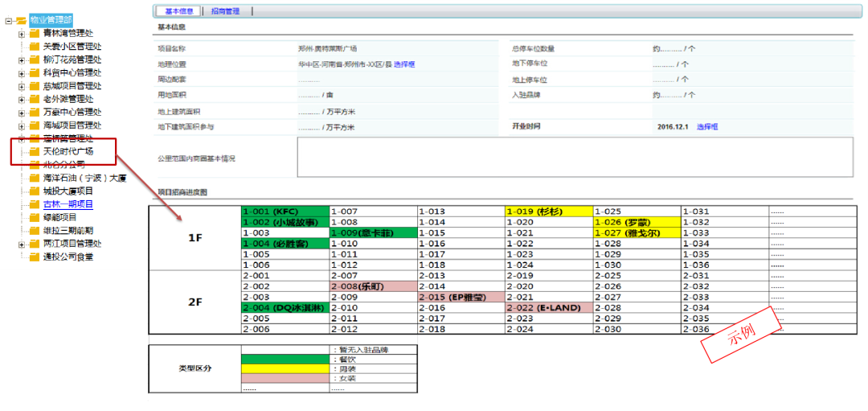Click folder icon beside 关爱小区管理处

click(x=35, y=46)
